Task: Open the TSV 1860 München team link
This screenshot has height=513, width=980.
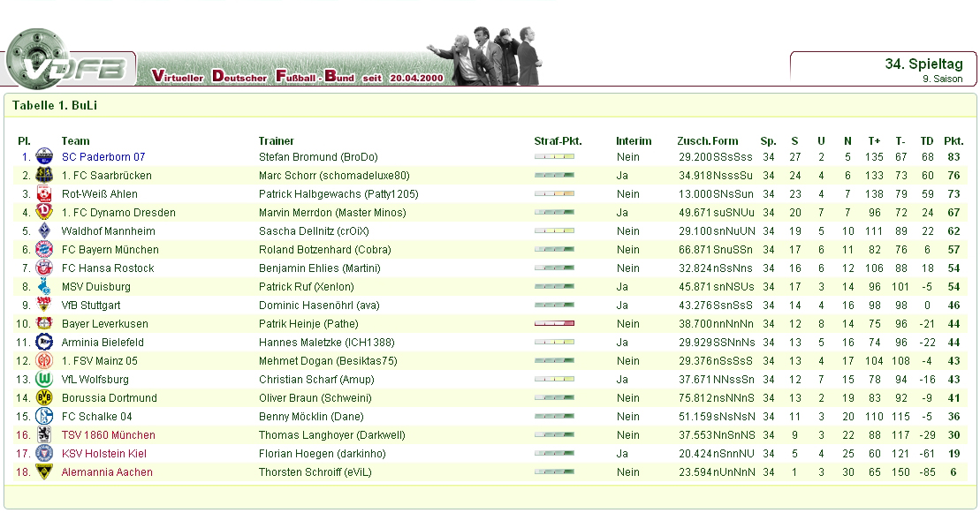Action: (x=108, y=435)
